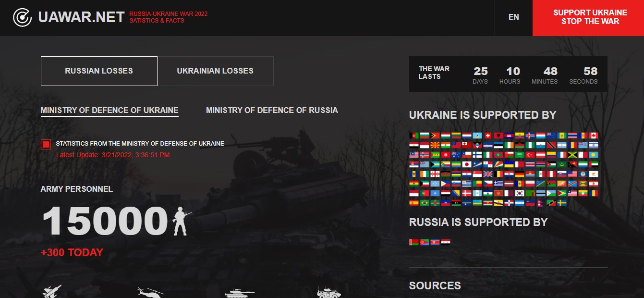Select Ministry of Defence of Russia source

[x=272, y=111]
